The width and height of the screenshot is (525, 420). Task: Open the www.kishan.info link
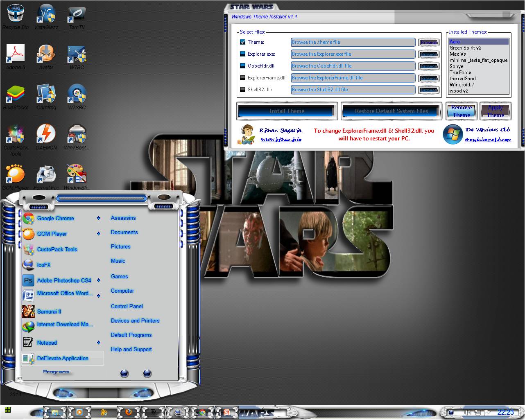[x=281, y=140]
